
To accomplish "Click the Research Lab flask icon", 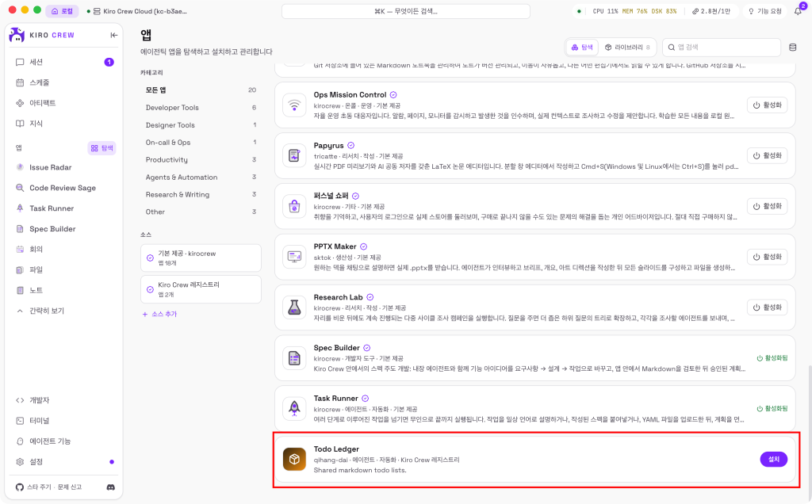I will click(294, 307).
